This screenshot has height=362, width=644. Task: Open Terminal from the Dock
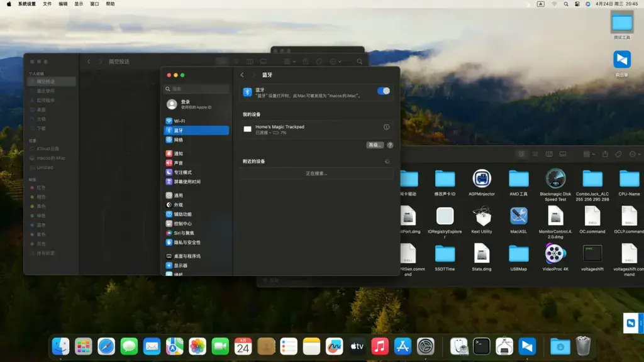481,346
